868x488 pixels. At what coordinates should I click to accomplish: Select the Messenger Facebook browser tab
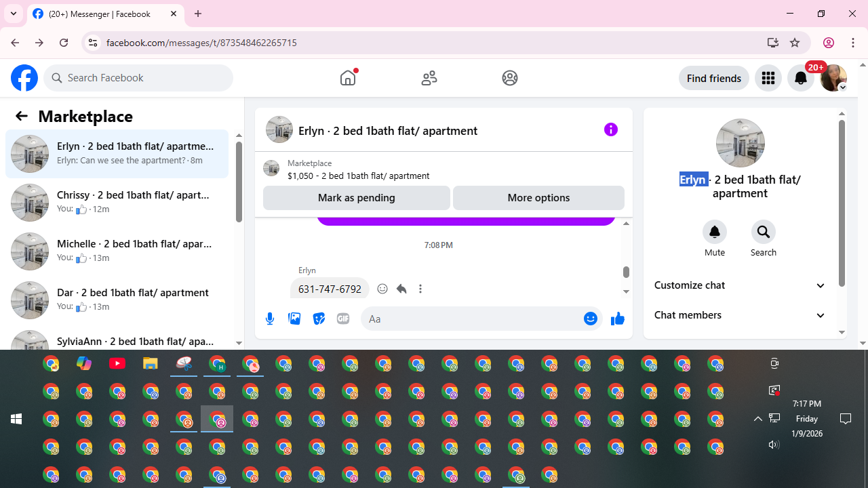pyautogui.click(x=105, y=14)
